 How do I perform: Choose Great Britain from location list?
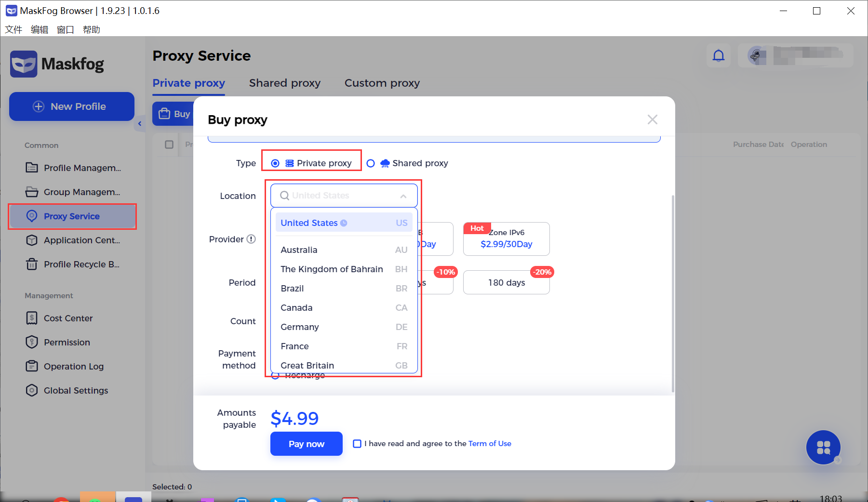[x=344, y=365]
